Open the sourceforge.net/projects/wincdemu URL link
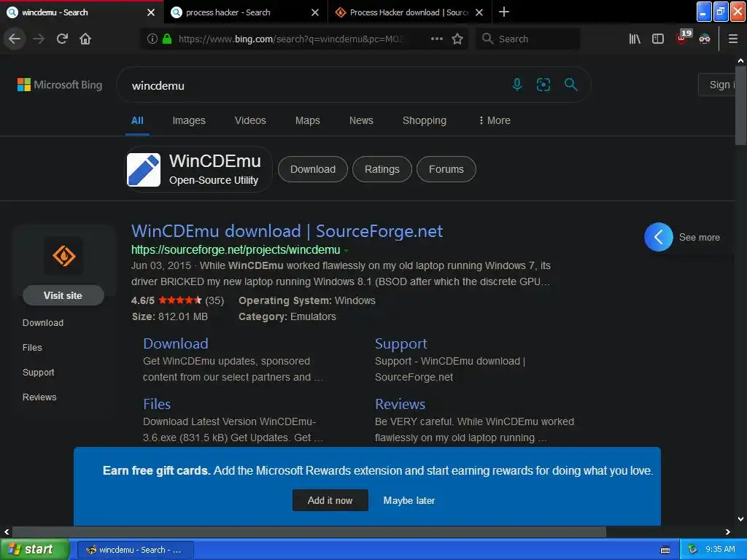The width and height of the screenshot is (747, 560). (236, 249)
